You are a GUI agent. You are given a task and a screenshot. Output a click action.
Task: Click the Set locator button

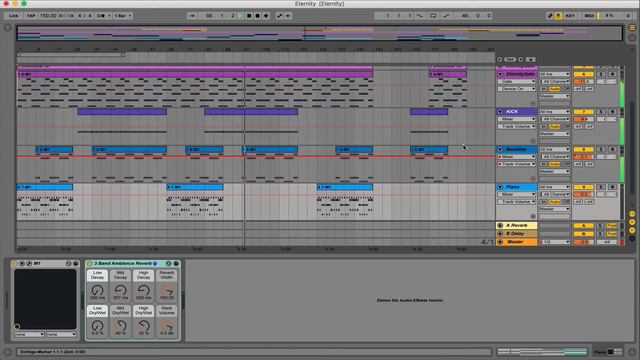pos(510,60)
